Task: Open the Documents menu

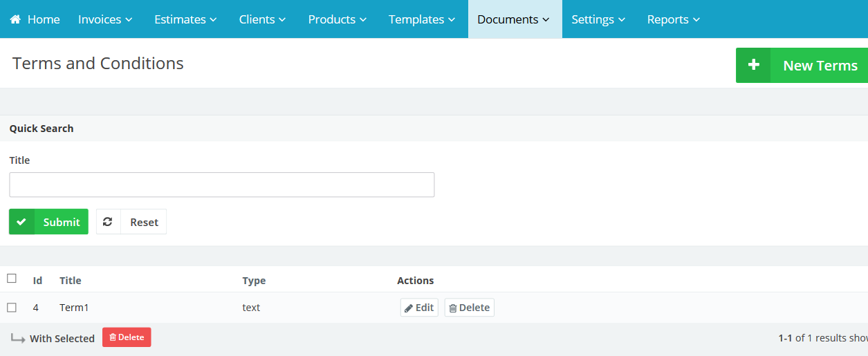Action: (514, 19)
